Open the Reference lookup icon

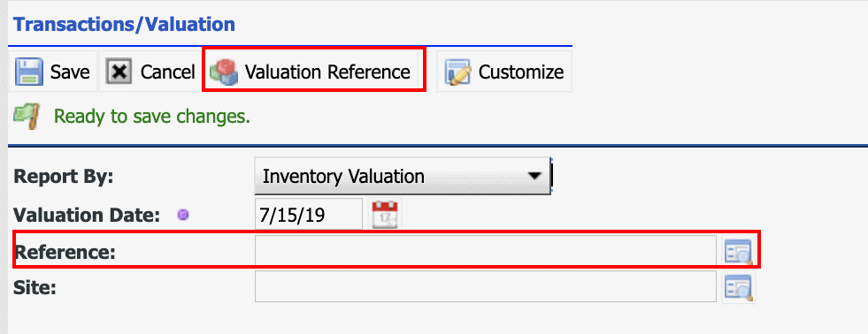click(739, 252)
